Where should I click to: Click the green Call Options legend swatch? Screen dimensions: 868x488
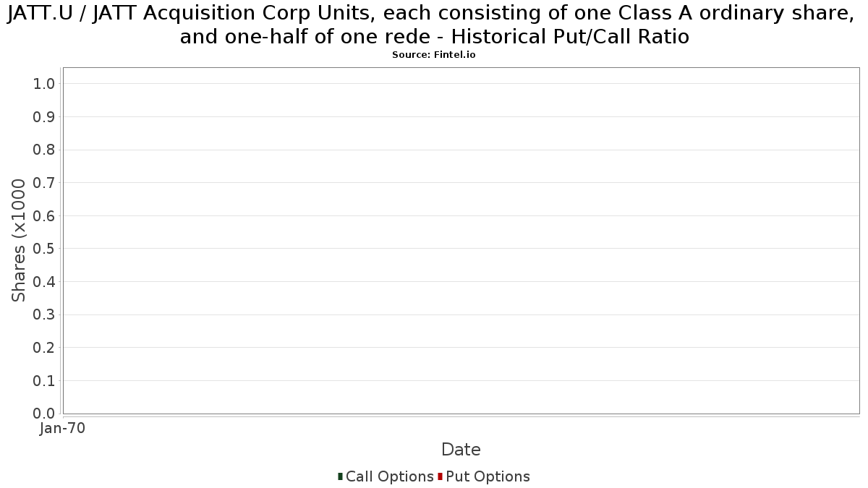pos(340,476)
